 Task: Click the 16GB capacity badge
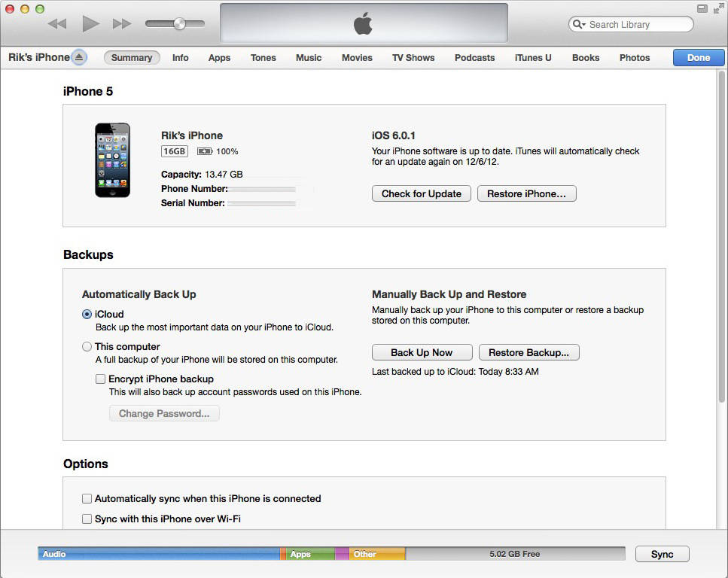(x=174, y=151)
